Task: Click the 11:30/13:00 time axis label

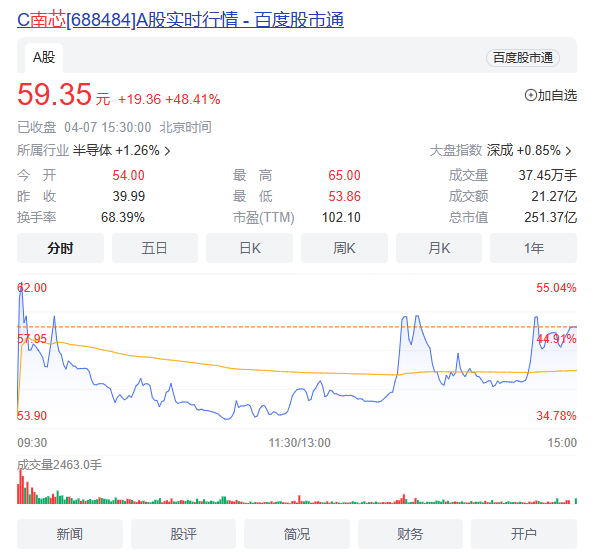Action: pyautogui.click(x=300, y=442)
